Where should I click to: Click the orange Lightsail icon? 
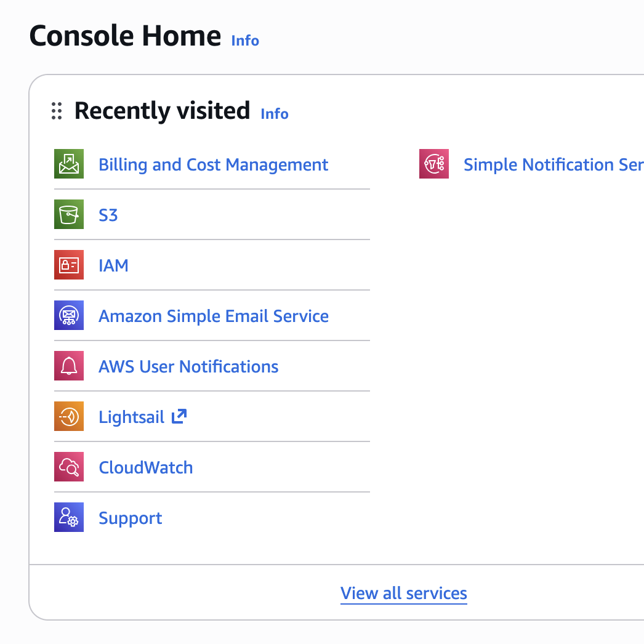click(69, 417)
